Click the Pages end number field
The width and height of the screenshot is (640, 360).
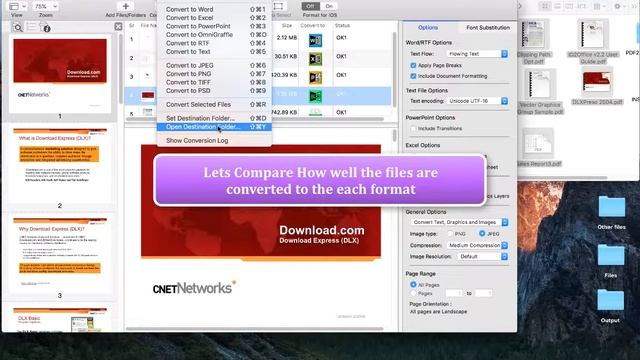tap(484, 293)
